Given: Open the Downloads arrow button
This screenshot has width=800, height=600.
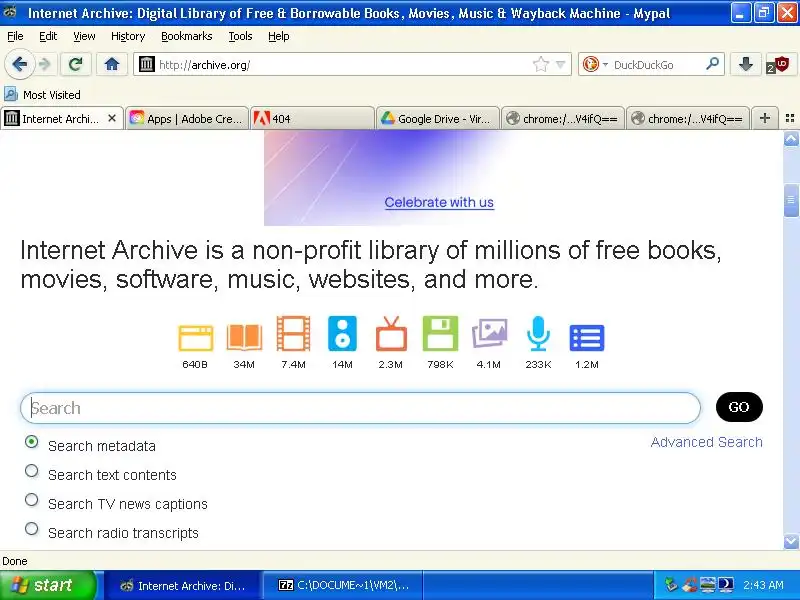Looking at the screenshot, I should [x=746, y=64].
